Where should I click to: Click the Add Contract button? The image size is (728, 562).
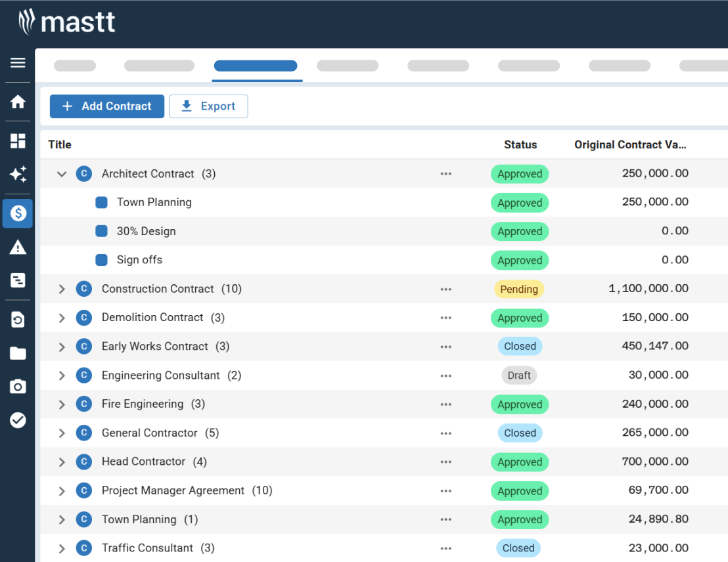[106, 106]
